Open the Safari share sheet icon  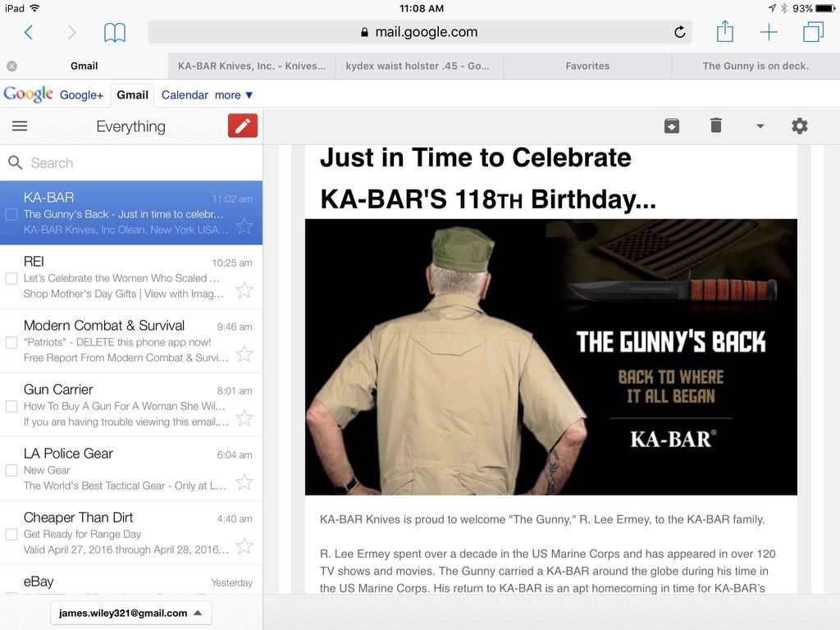click(x=725, y=31)
